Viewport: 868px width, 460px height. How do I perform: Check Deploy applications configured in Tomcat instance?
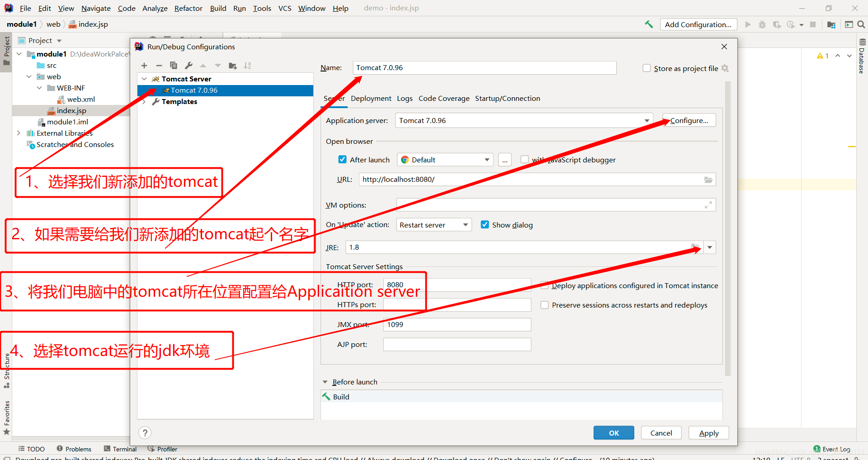pyautogui.click(x=544, y=285)
